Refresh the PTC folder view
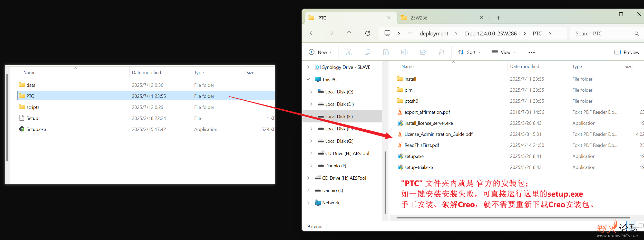The width and height of the screenshot is (644, 240). pos(368,33)
